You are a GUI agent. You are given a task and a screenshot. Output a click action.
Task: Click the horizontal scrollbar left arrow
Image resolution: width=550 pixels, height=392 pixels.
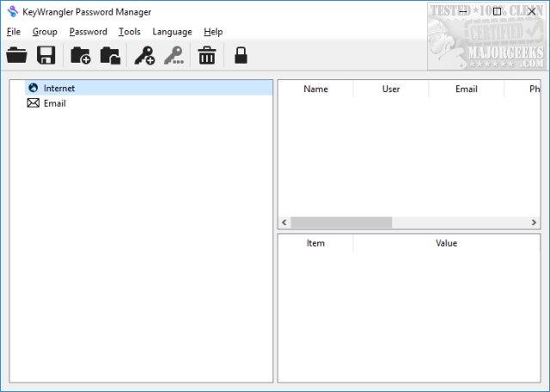(284, 223)
